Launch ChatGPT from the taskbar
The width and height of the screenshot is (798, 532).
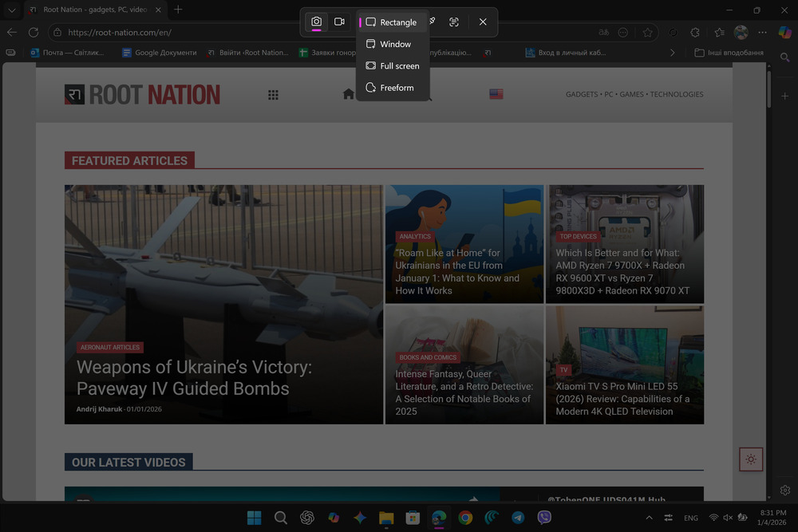click(x=307, y=518)
